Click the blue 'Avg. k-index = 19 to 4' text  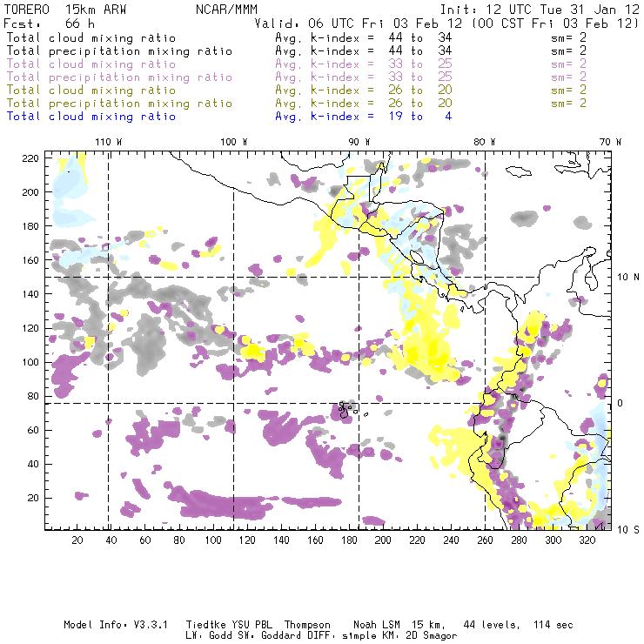point(364,117)
